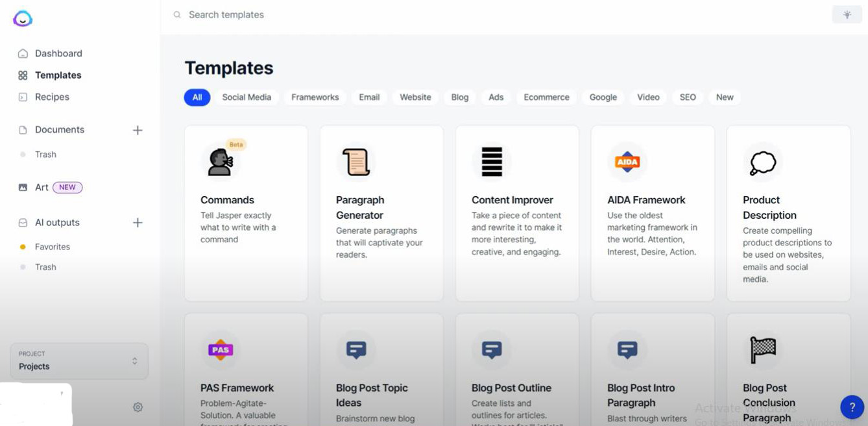
Task: Open the Blog Post Outline title
Action: 511,388
